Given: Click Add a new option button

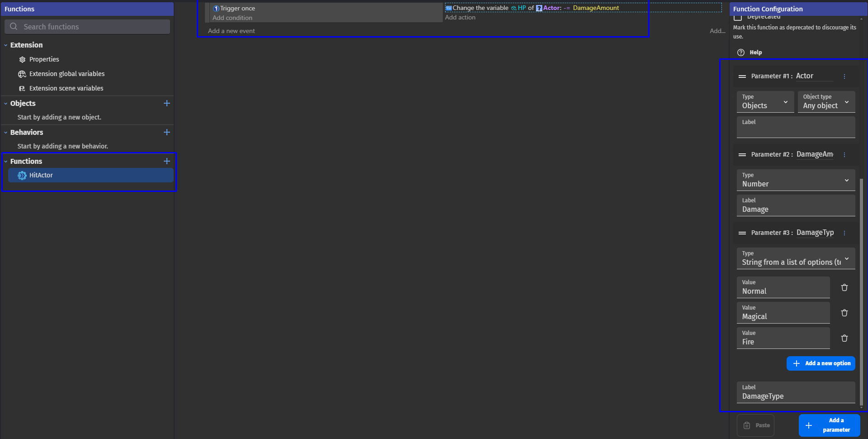Looking at the screenshot, I should pos(821,363).
